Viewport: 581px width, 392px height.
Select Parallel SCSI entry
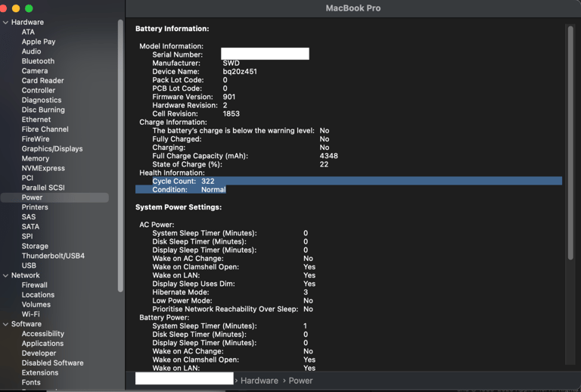[x=43, y=188]
